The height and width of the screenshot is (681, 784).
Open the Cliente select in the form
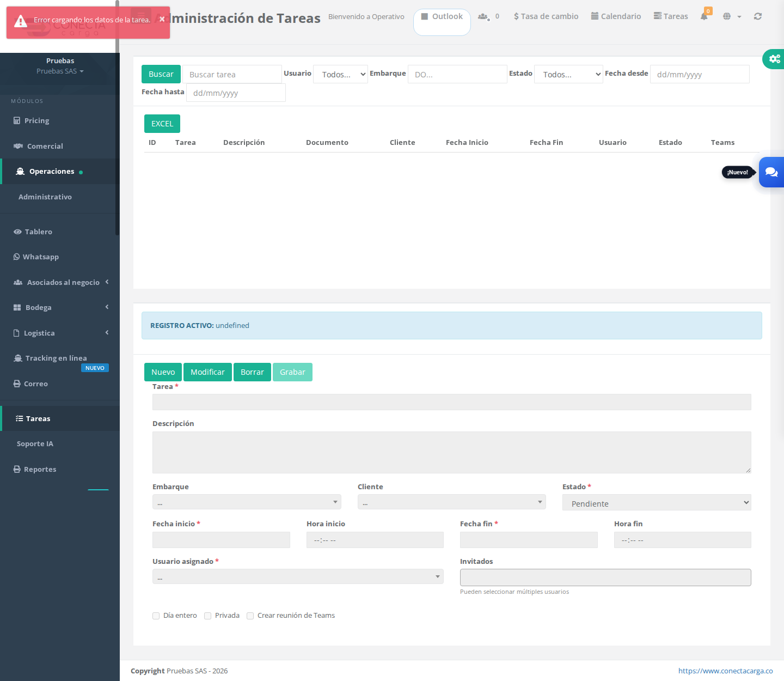[x=452, y=502]
